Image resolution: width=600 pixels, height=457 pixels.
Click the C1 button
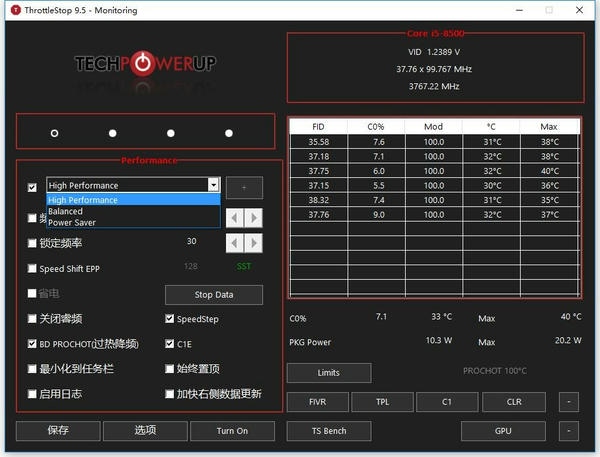[447, 402]
